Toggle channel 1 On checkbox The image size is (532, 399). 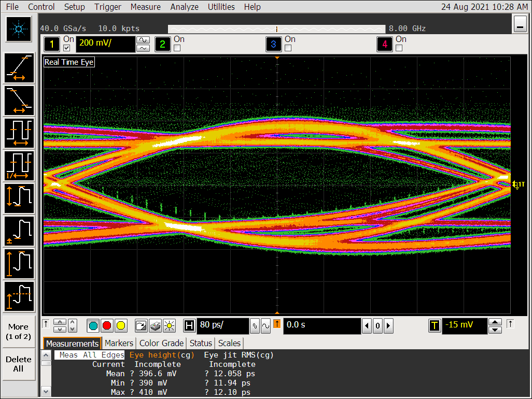tap(67, 48)
